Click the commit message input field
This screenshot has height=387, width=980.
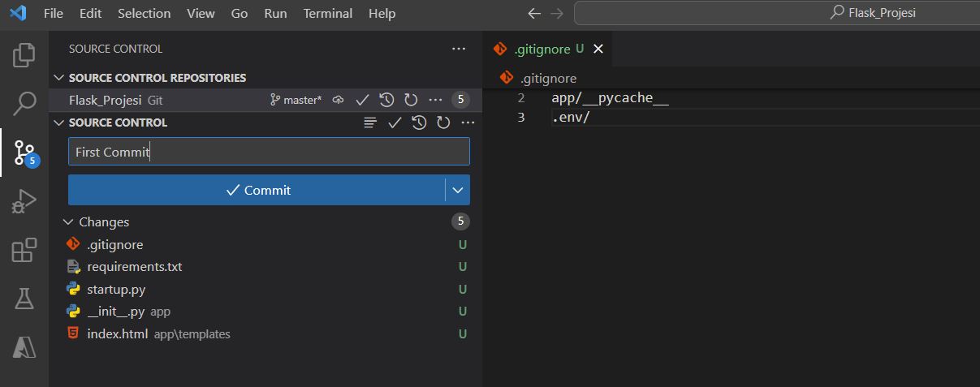pos(268,152)
